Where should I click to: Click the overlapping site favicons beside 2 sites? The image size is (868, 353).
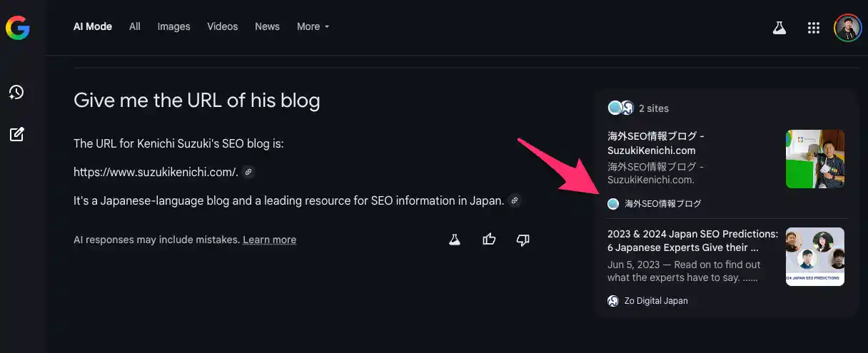621,108
